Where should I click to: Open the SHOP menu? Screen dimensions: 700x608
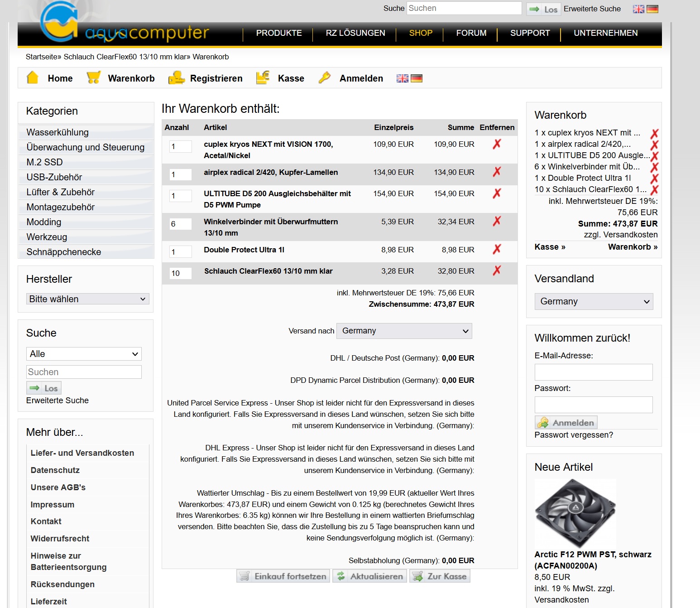coord(421,33)
